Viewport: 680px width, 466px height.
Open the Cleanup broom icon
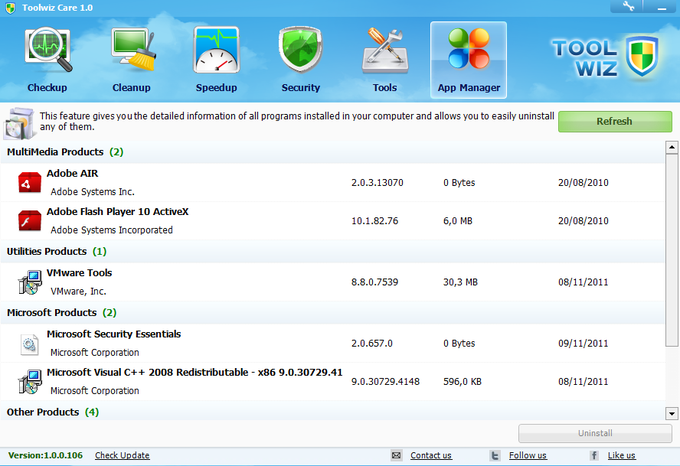(132, 50)
